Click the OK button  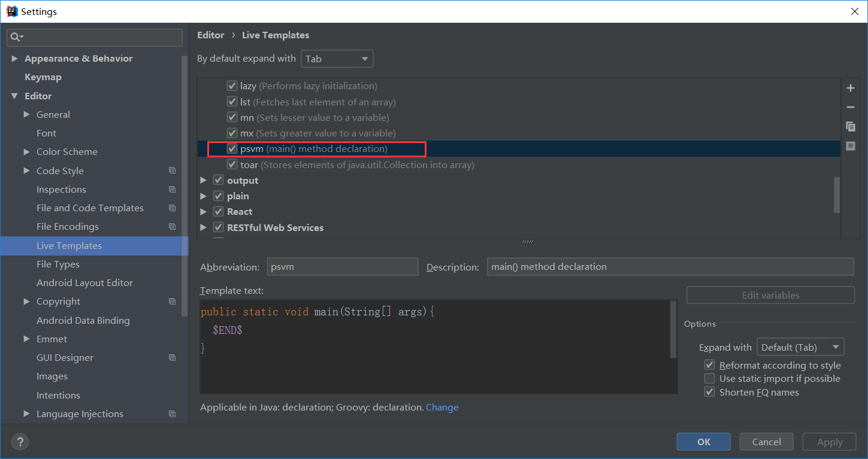point(703,442)
